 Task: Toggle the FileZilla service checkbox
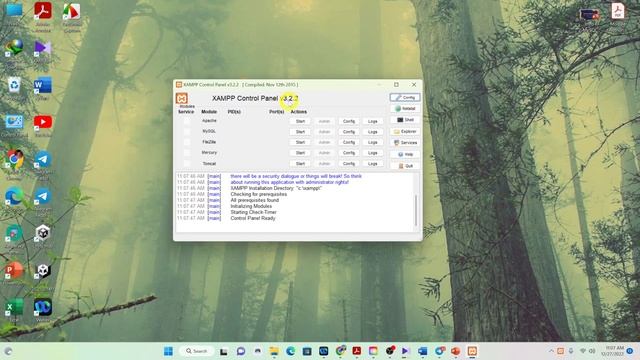tap(187, 142)
